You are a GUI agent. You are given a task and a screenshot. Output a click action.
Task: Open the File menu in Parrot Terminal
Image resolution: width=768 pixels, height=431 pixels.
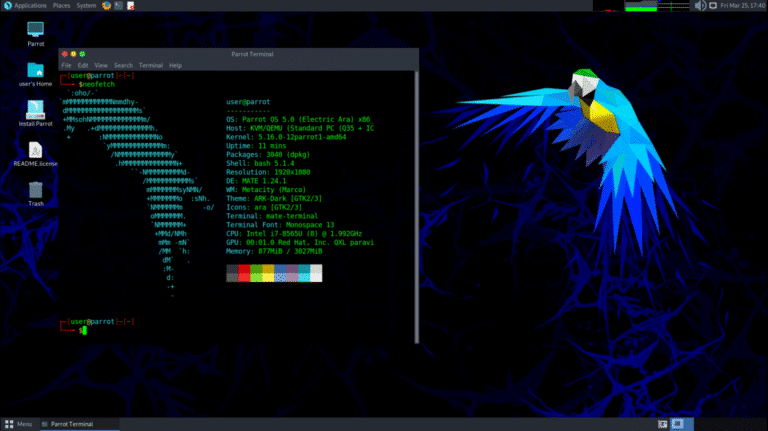coord(66,65)
